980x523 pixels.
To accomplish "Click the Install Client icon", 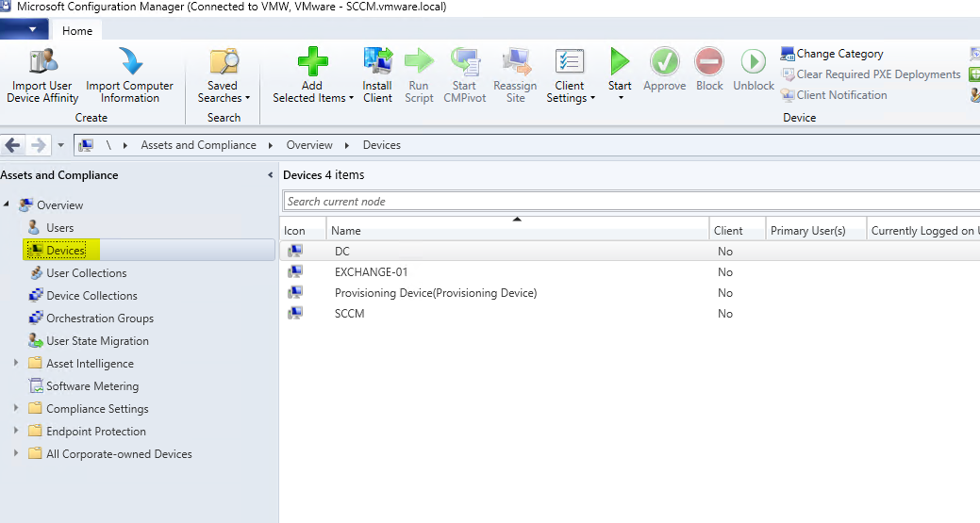I will coord(377,62).
